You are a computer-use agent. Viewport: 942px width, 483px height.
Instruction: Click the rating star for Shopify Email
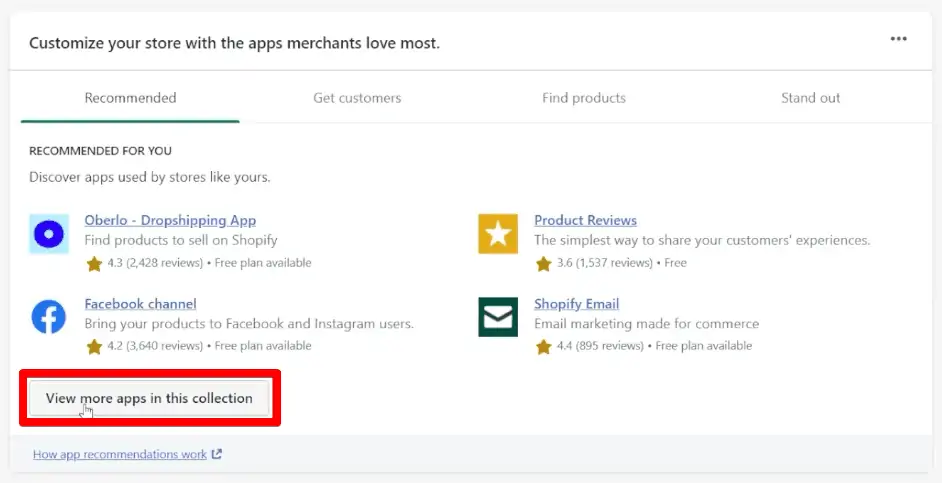544,347
